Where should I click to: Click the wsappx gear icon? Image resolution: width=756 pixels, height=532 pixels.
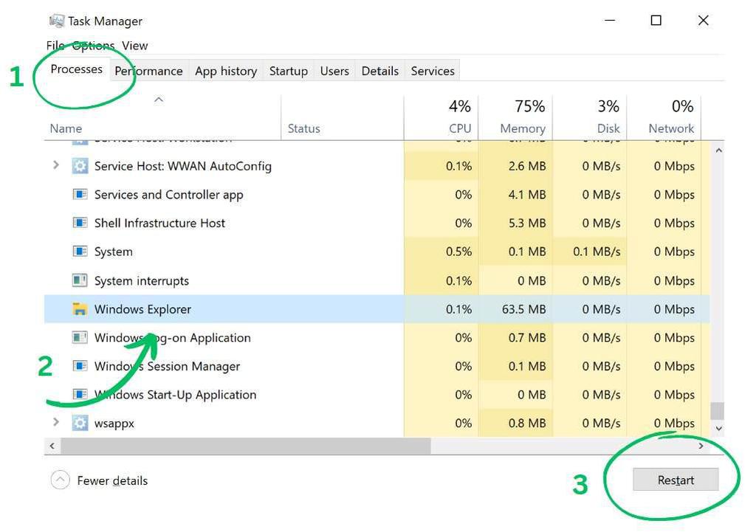[80, 423]
